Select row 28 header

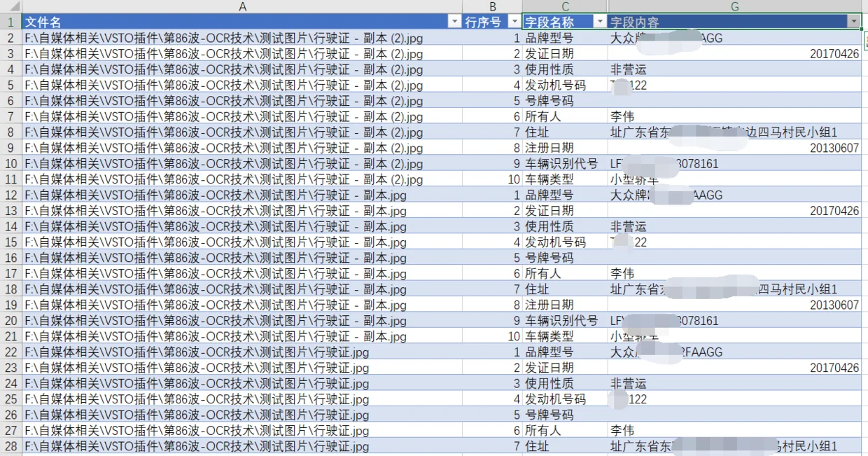pyautogui.click(x=10, y=446)
